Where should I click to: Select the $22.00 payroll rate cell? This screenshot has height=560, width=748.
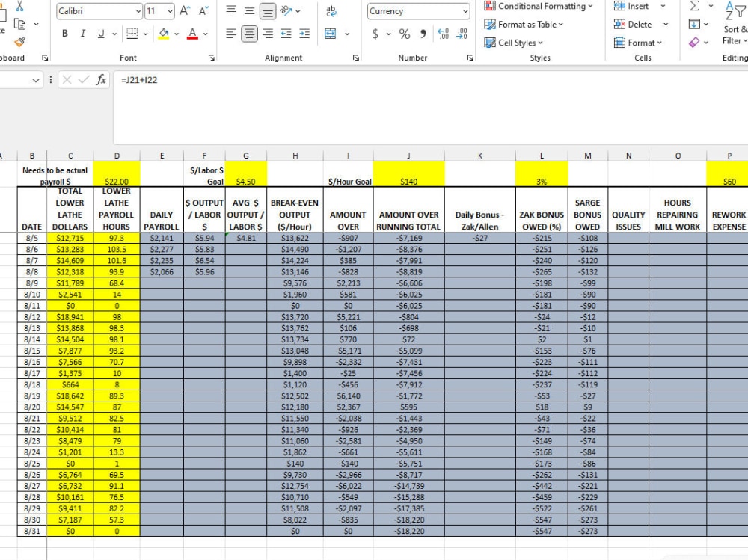point(117,174)
